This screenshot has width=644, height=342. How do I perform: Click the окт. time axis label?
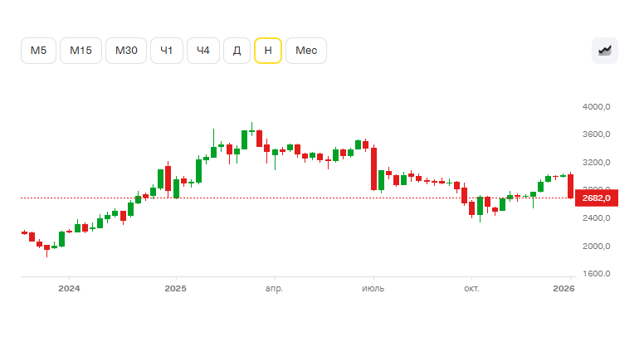pyautogui.click(x=472, y=289)
